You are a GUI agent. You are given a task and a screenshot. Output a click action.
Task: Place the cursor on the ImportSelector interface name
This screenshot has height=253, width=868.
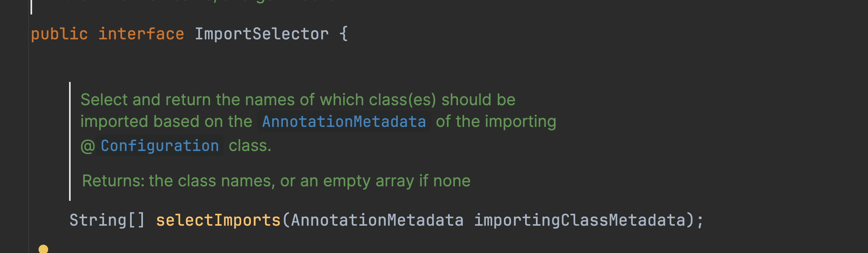[262, 34]
